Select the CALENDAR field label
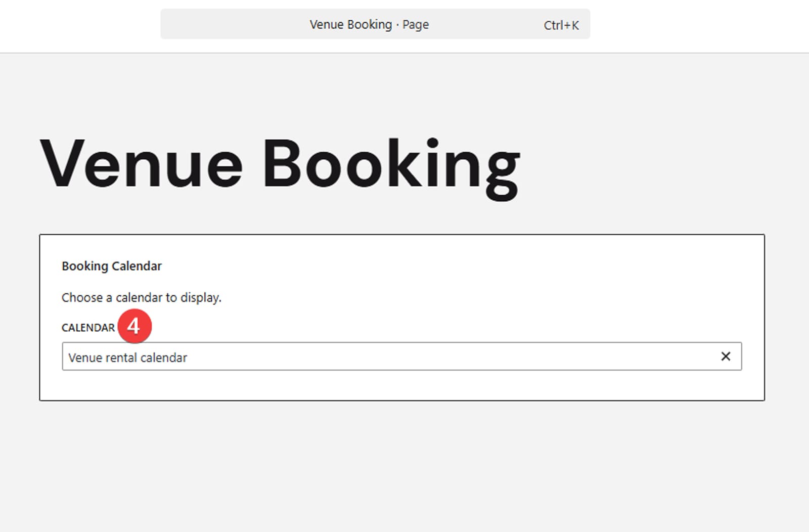809x532 pixels. pyautogui.click(x=88, y=328)
